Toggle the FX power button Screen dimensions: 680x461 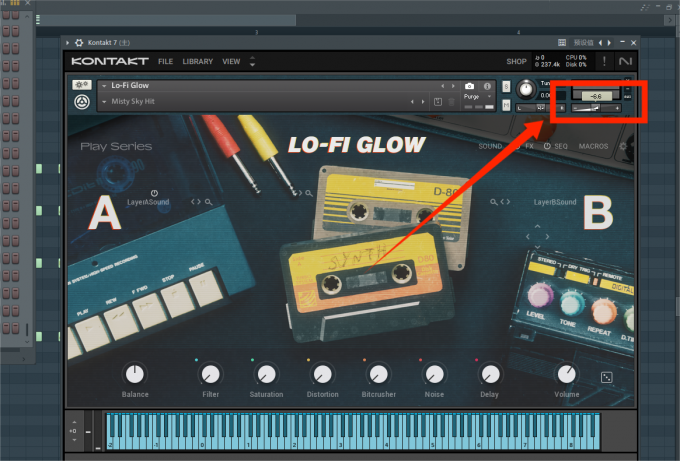(517, 147)
